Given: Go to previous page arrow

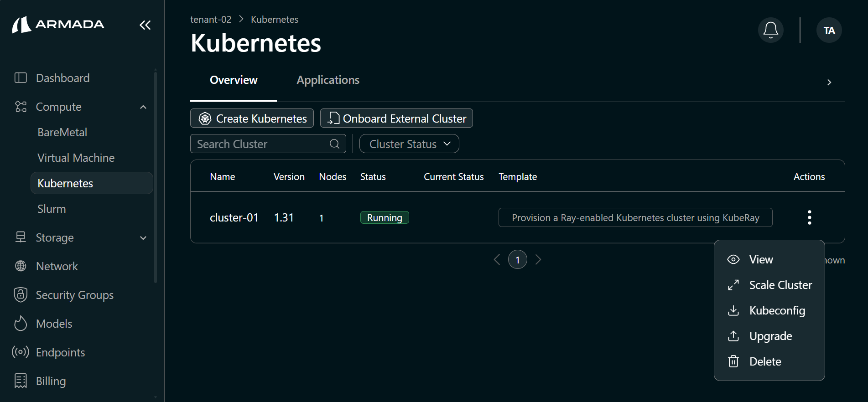Looking at the screenshot, I should [x=497, y=259].
